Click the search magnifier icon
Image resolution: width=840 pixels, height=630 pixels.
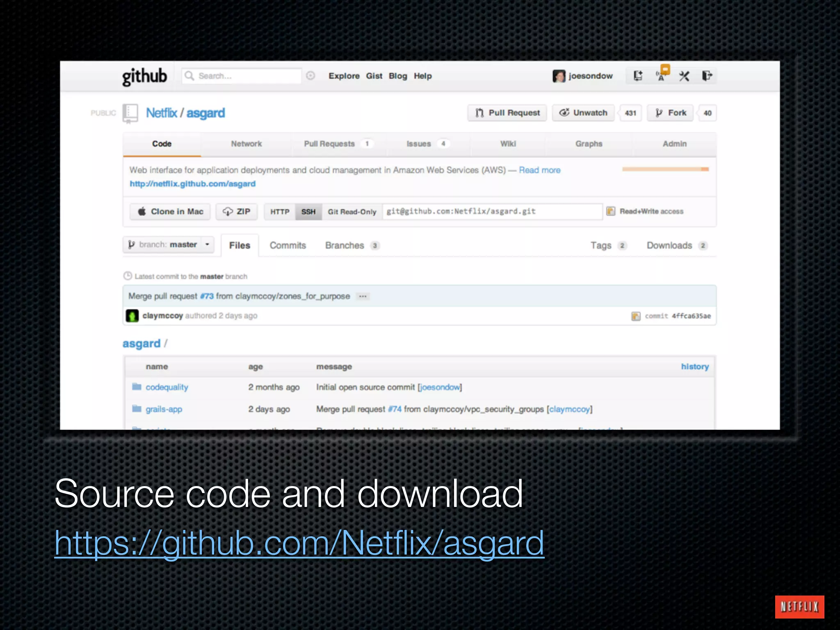[x=189, y=76]
